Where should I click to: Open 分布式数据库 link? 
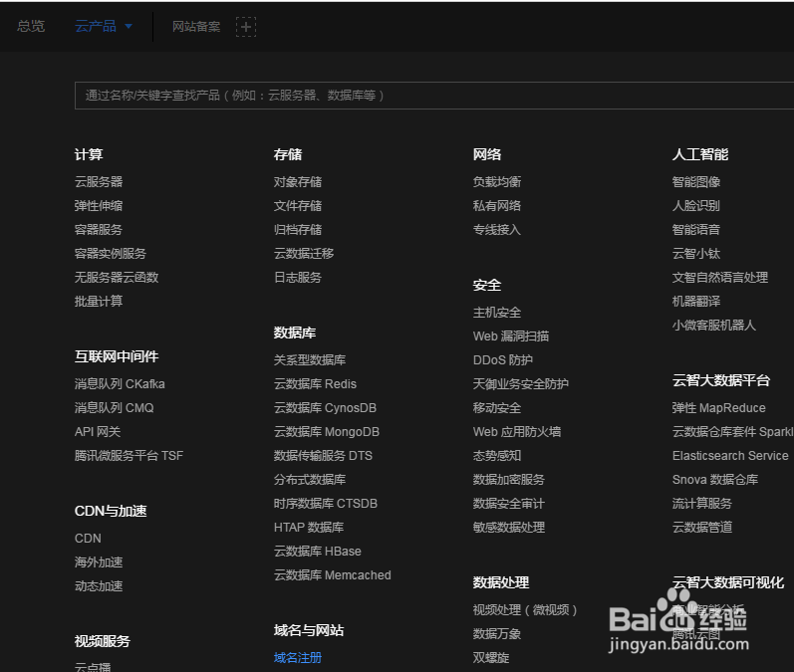point(310,479)
